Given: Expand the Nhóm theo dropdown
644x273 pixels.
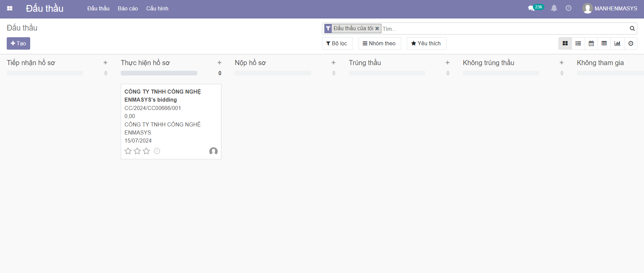Looking at the screenshot, I should click(x=379, y=44).
